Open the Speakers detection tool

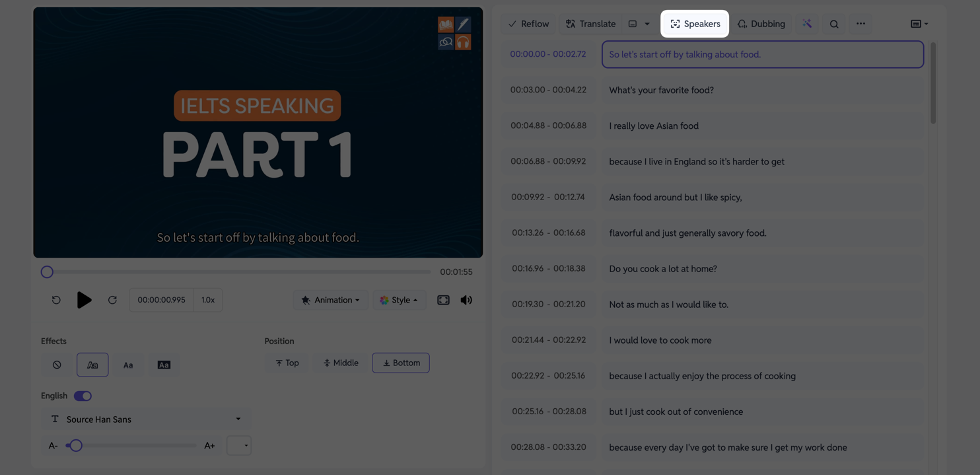(x=695, y=24)
